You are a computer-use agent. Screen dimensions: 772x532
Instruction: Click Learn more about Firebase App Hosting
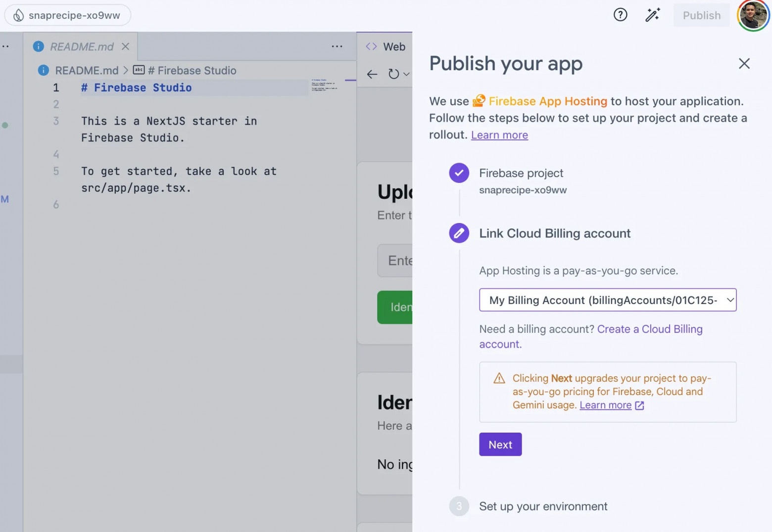[x=499, y=135]
